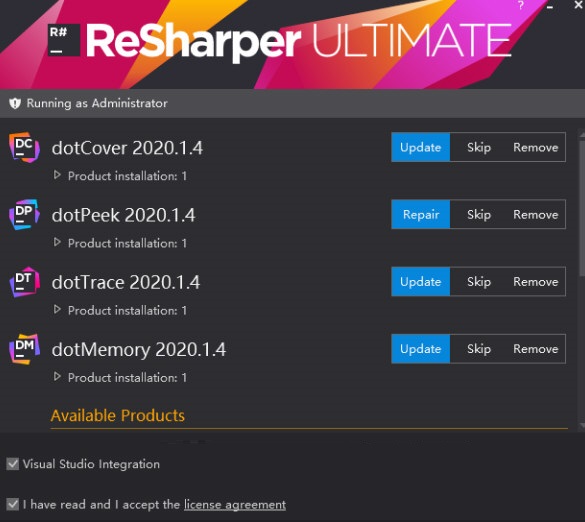
Task: Expand dotMemory product installation details
Action: point(57,376)
